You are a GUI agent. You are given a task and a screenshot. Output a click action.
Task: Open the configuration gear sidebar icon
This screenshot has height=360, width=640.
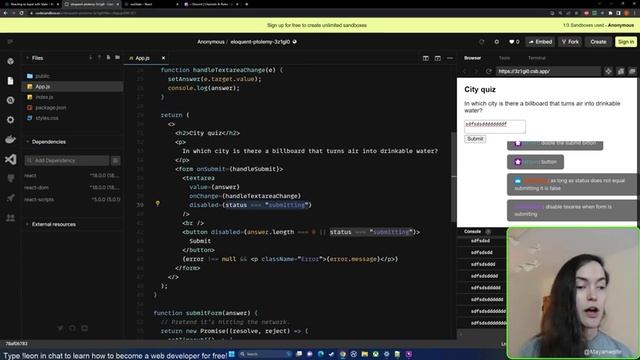[x=11, y=120]
